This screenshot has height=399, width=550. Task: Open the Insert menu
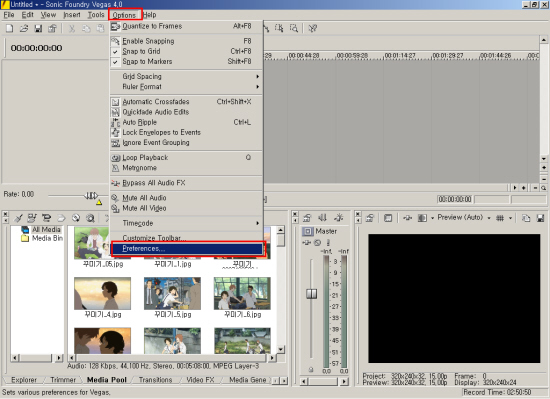pos(72,15)
